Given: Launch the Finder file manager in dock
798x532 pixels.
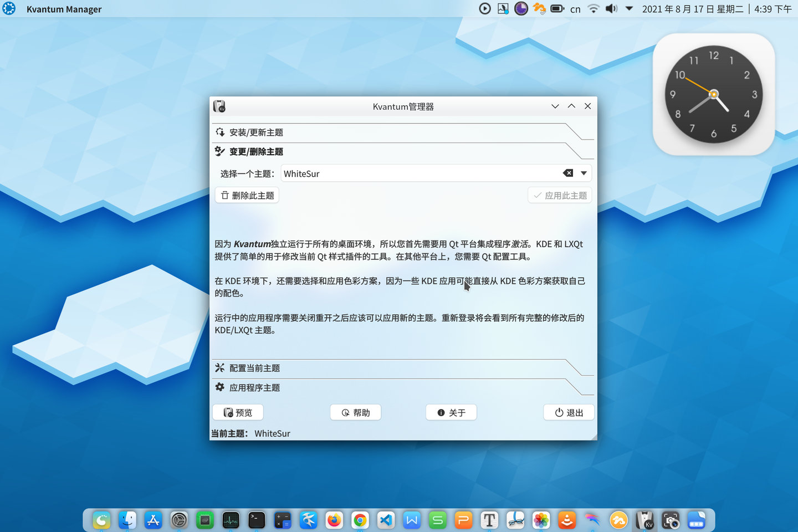Looking at the screenshot, I should (127, 520).
